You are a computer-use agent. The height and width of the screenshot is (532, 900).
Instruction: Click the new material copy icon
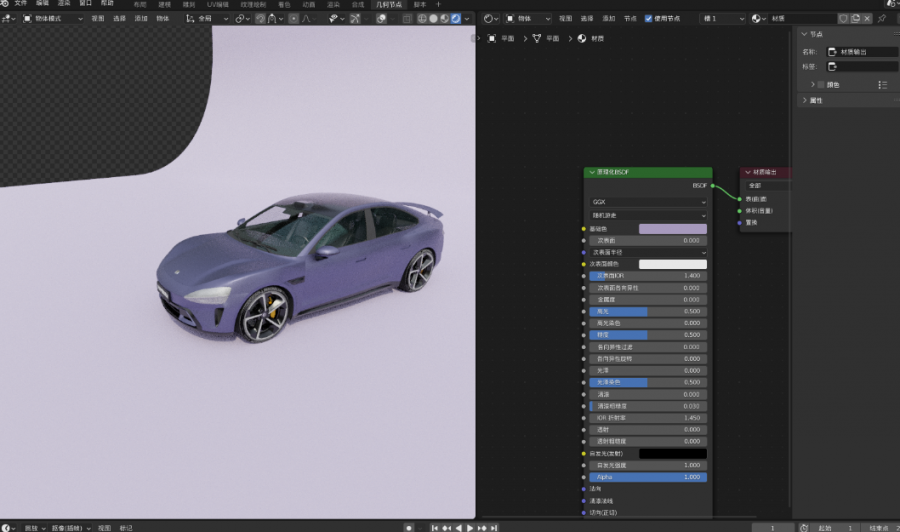coord(855,18)
